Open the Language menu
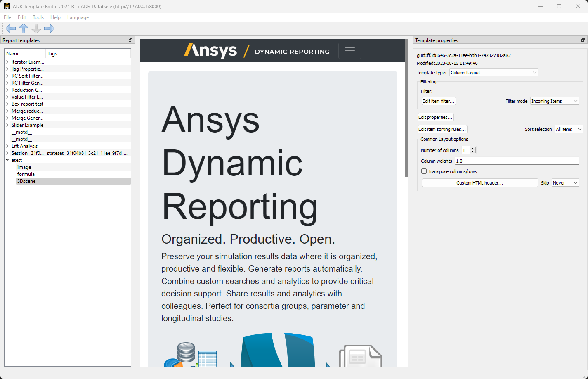This screenshot has height=379, width=588. [78, 17]
